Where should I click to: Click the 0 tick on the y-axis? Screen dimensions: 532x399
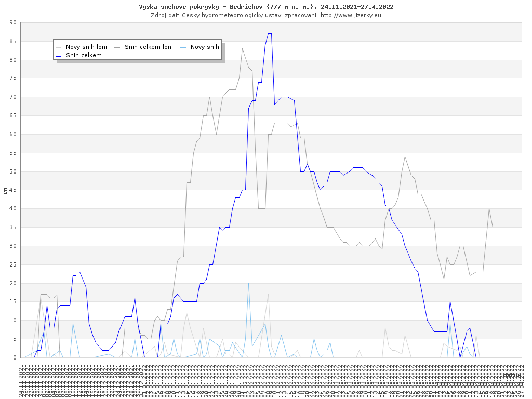click(15, 357)
